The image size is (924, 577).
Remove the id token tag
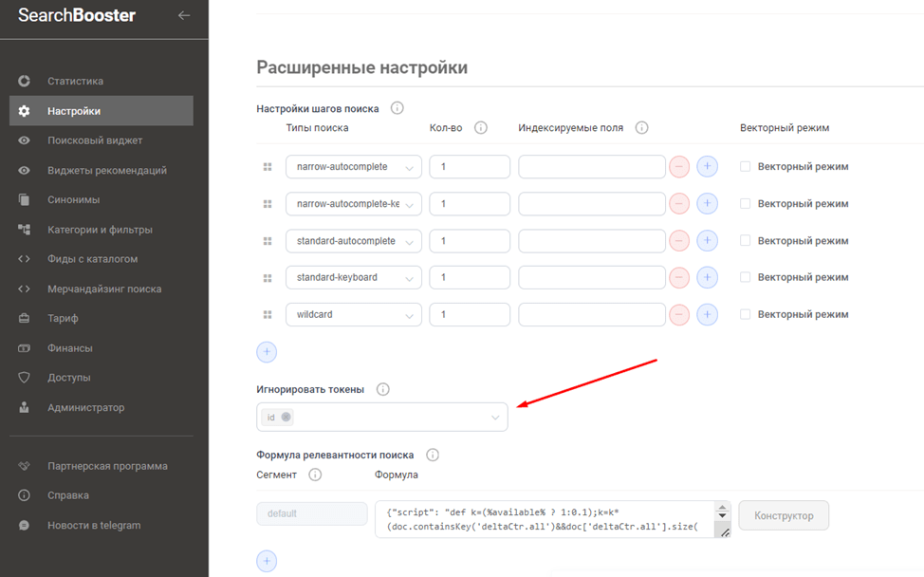[286, 418]
